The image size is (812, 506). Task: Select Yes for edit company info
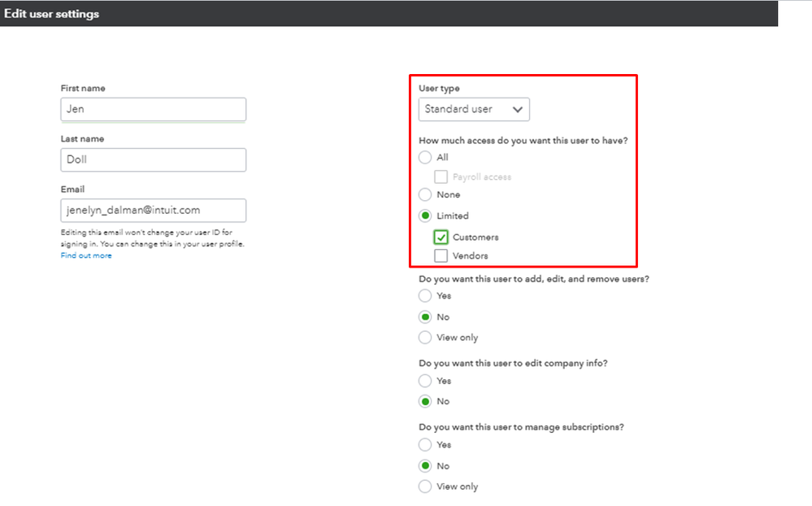point(425,381)
